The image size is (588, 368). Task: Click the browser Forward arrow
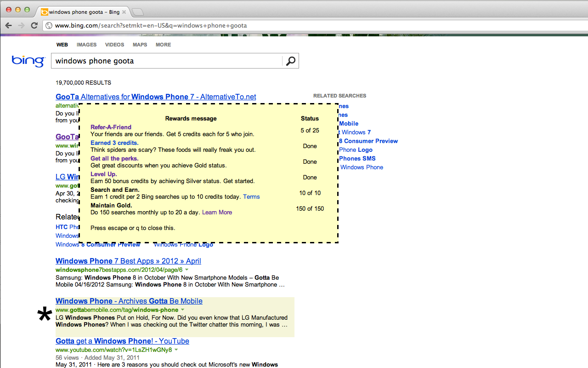pos(21,25)
